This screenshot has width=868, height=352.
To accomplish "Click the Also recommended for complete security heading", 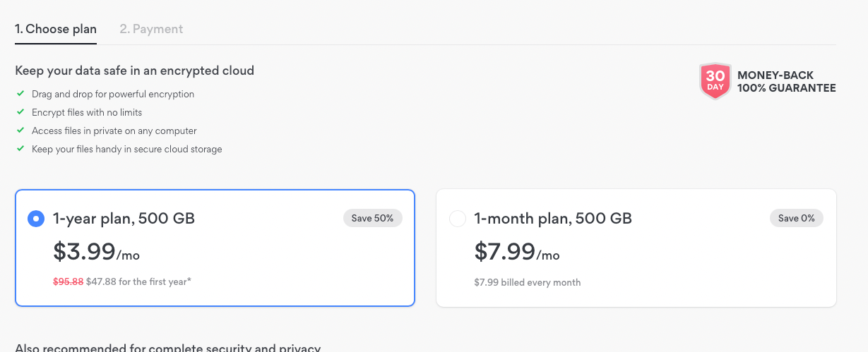I will point(167,348).
